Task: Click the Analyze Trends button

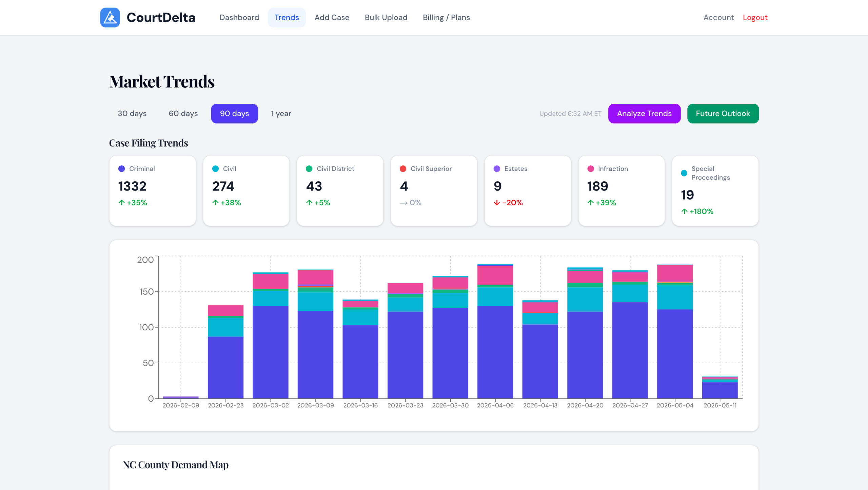Action: tap(644, 114)
